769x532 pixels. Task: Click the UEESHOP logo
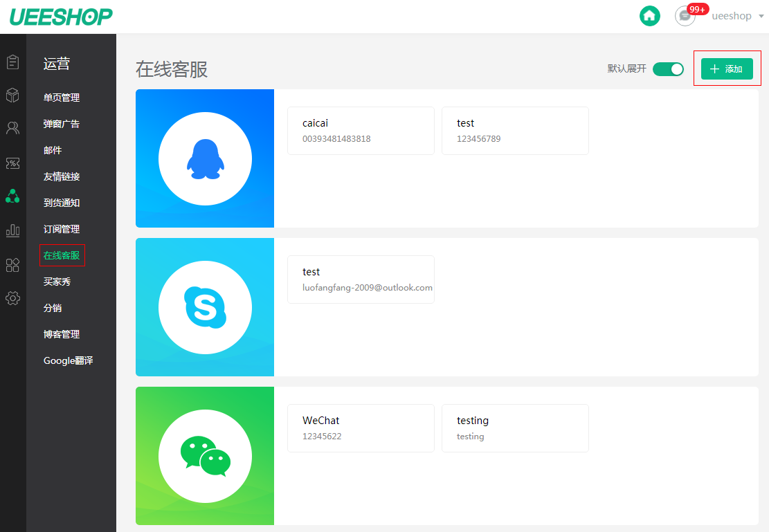tap(62, 16)
